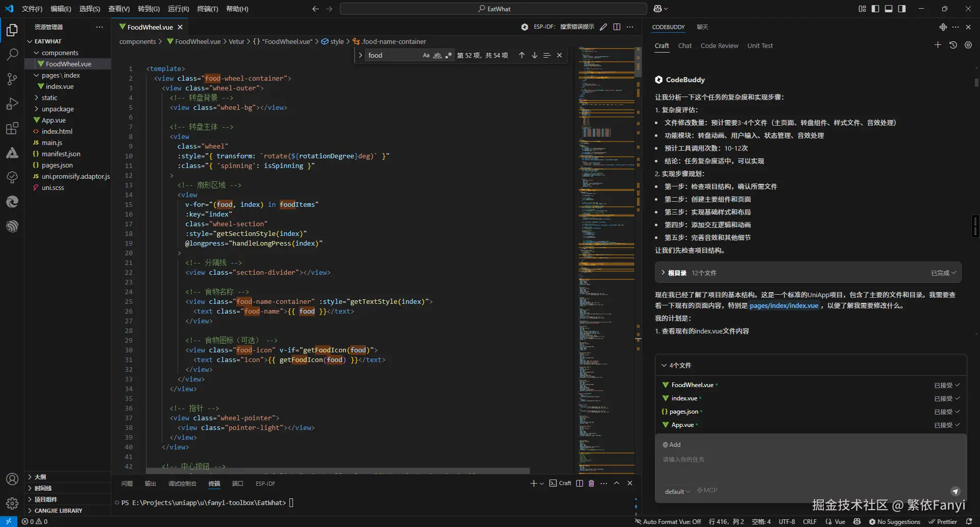Image resolution: width=980 pixels, height=527 pixels.
Task: Open the Customize Layout icon
Action: pyautogui.click(x=862, y=9)
